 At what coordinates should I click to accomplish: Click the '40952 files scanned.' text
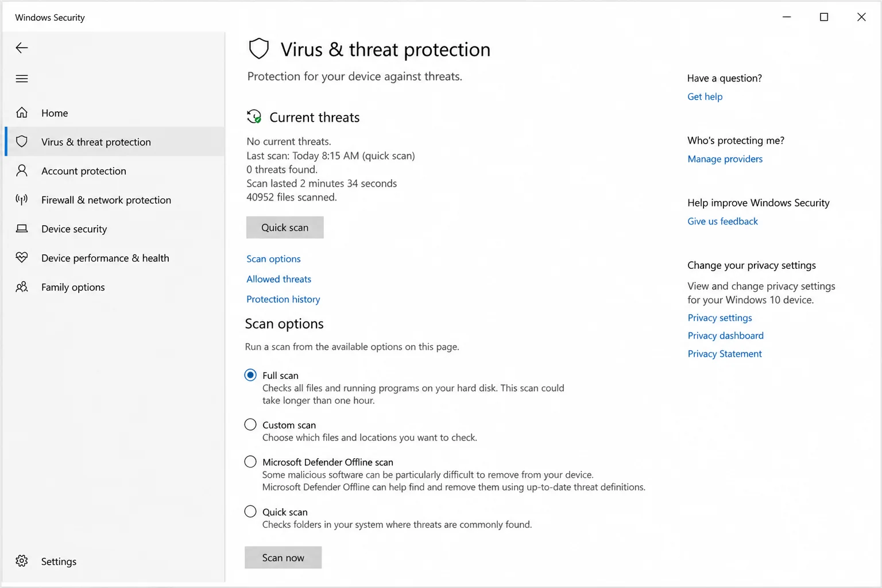point(292,197)
